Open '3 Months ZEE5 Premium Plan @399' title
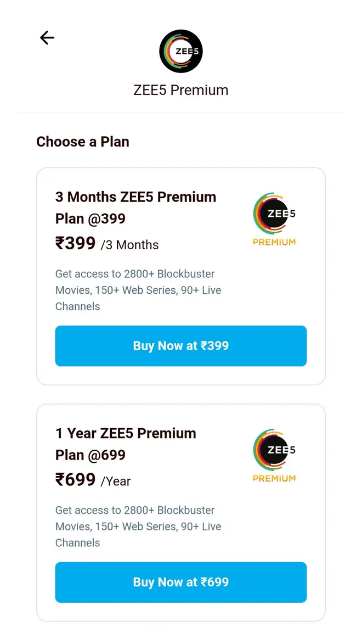The width and height of the screenshot is (362, 644). click(136, 208)
